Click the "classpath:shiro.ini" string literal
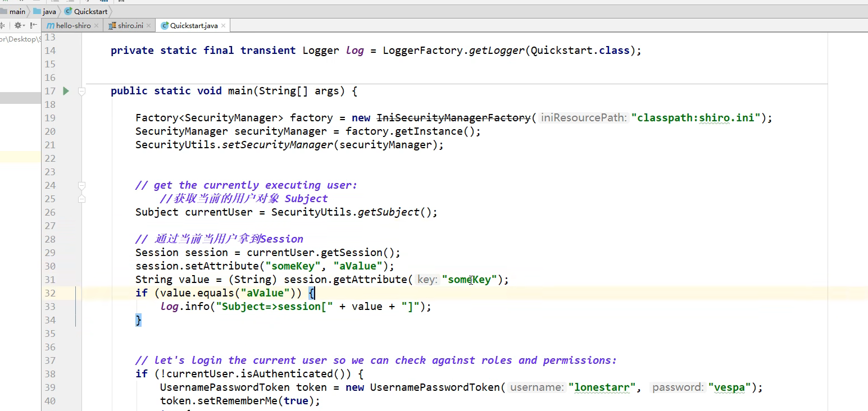Image resolution: width=868 pixels, height=411 pixels. pos(699,118)
